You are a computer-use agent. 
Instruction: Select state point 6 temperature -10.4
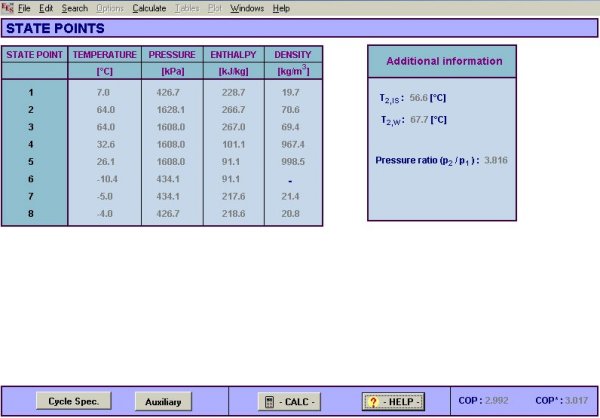coord(107,179)
